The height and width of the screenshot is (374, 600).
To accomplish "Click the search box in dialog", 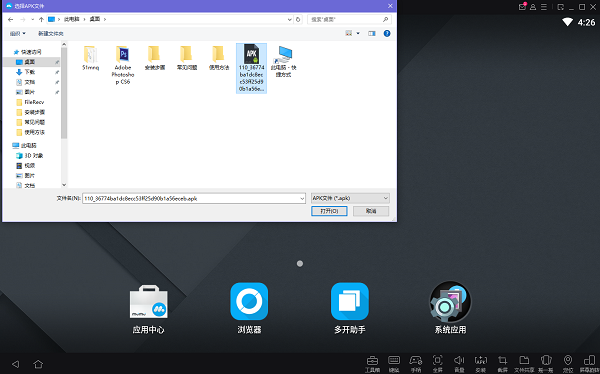I will point(349,19).
